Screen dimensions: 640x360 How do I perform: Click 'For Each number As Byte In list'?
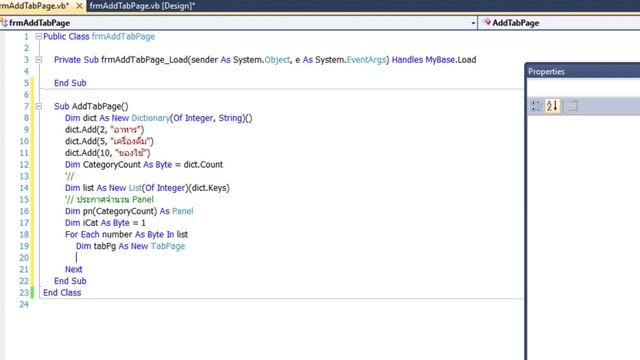point(126,234)
